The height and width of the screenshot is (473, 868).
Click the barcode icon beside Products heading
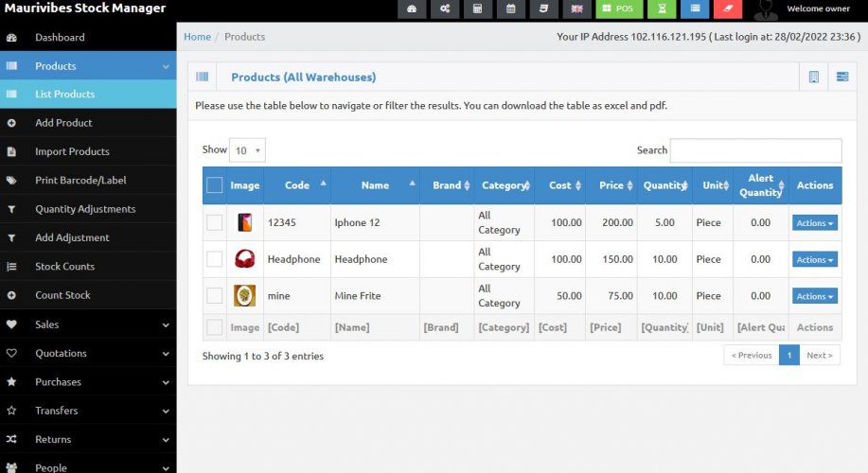(202, 77)
